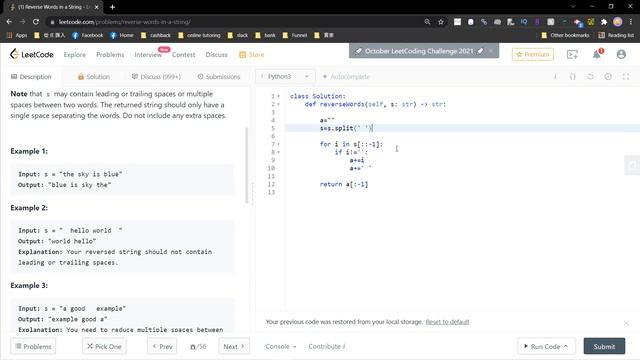Viewport: 640px width, 360px height.
Task: Reload the page
Action: point(36,22)
